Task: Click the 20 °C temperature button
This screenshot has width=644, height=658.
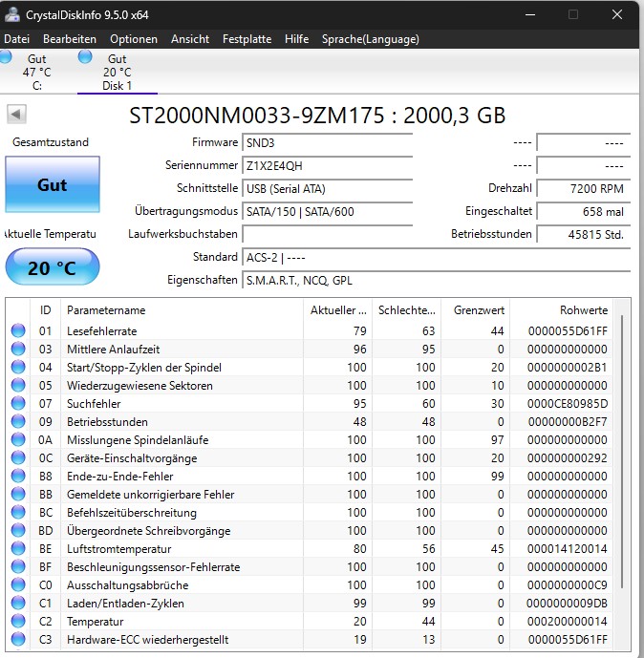Action: coord(53,267)
